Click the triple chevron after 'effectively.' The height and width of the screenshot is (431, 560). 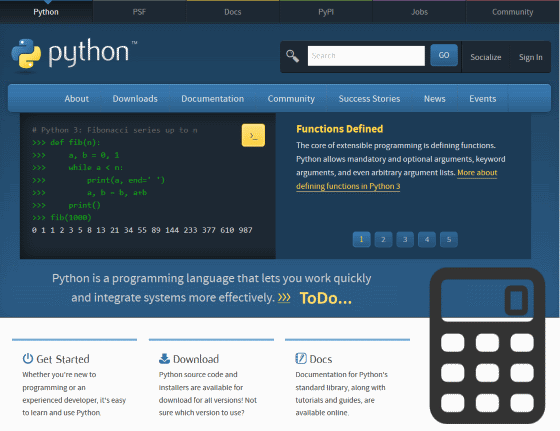coord(284,297)
